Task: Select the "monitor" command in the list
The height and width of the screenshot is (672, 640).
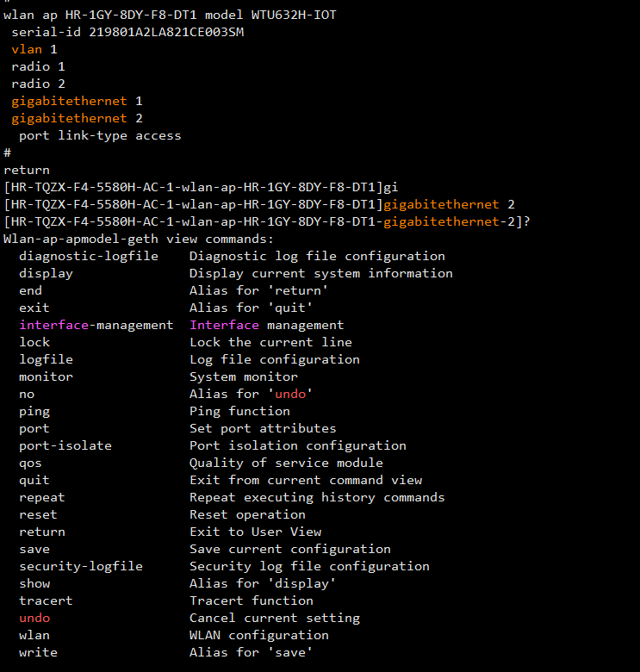Action: click(46, 376)
